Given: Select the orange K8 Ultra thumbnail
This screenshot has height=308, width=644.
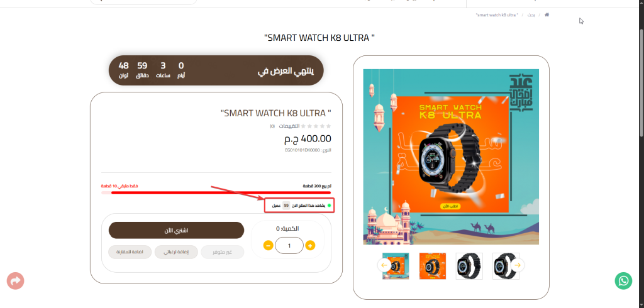Looking at the screenshot, I should [x=433, y=266].
